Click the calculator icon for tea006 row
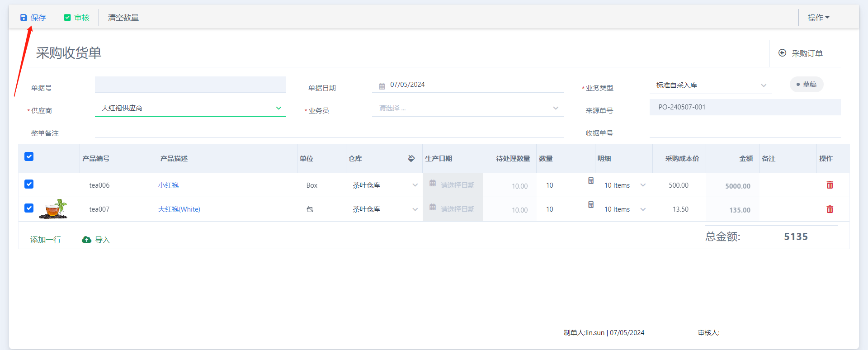Image resolution: width=868 pixels, height=350 pixels. [x=591, y=181]
